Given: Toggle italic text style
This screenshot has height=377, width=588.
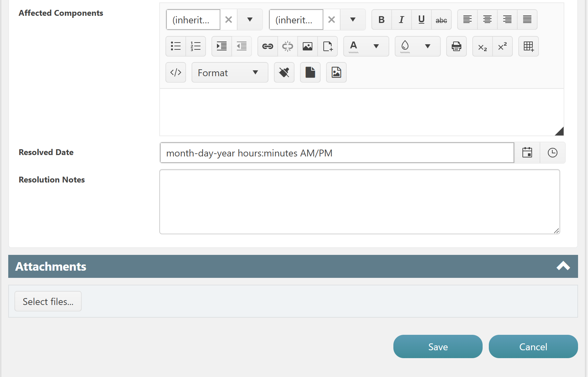Looking at the screenshot, I should point(401,20).
